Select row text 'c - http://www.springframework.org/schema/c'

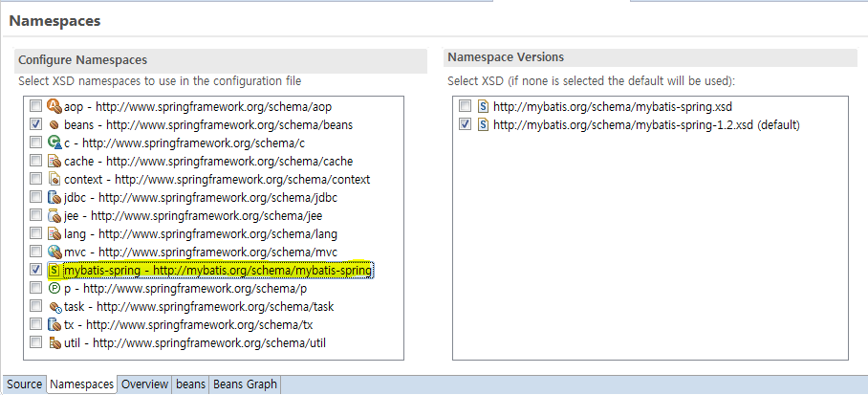pos(184,143)
